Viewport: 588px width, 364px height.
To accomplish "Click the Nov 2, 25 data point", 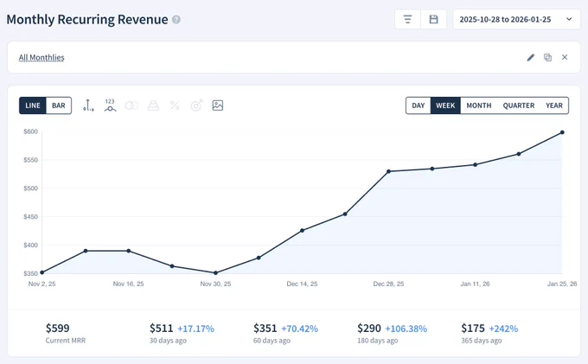I will click(x=42, y=272).
